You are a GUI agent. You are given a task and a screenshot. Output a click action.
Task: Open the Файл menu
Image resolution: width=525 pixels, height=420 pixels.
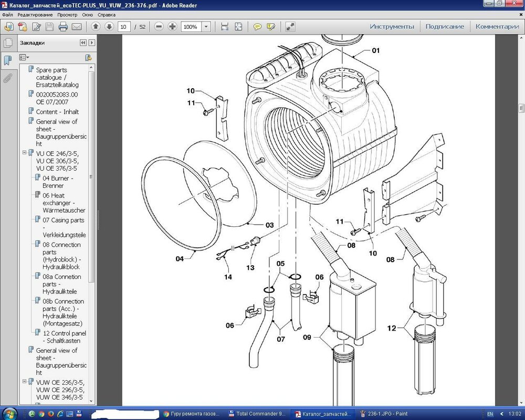pos(7,15)
